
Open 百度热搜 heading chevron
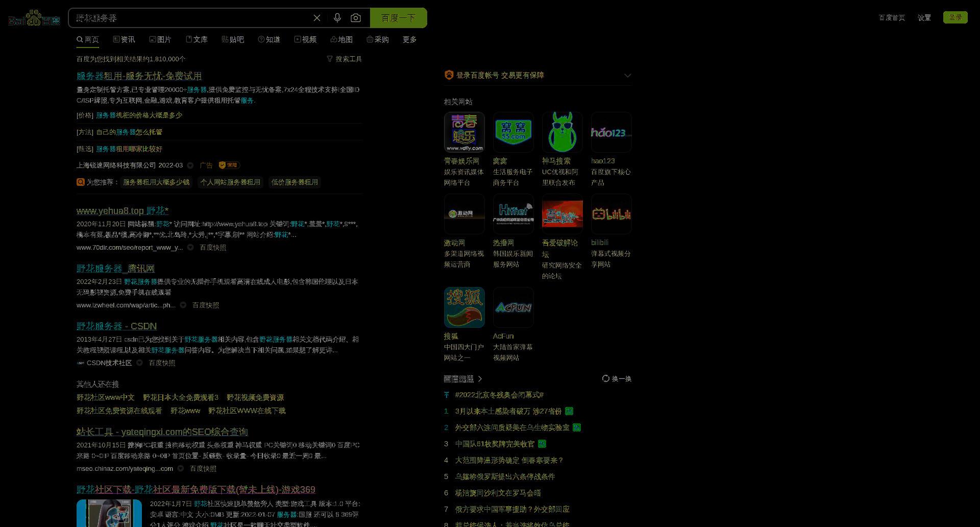coord(480,378)
